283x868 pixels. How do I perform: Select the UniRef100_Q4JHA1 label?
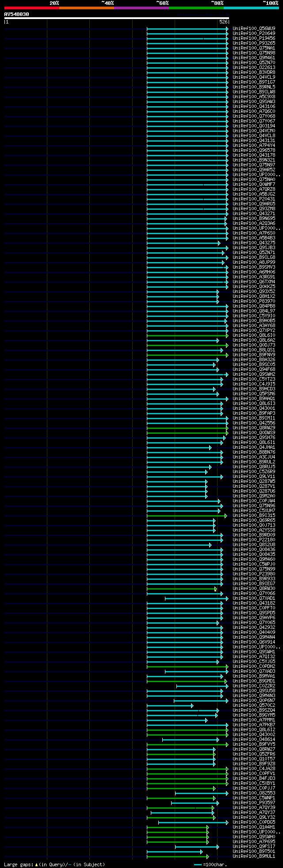tap(254, 447)
